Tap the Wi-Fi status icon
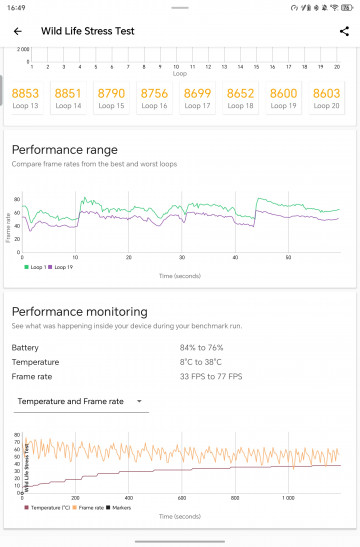The height and width of the screenshot is (547, 360). pos(335,8)
